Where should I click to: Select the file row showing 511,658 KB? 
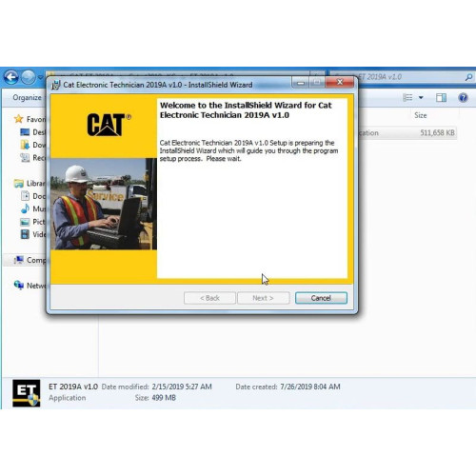click(407, 132)
